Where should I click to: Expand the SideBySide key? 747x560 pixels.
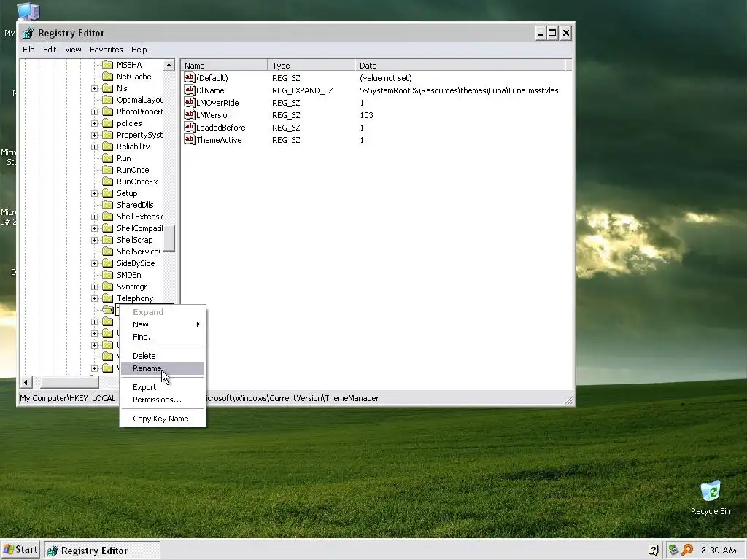coord(94,263)
